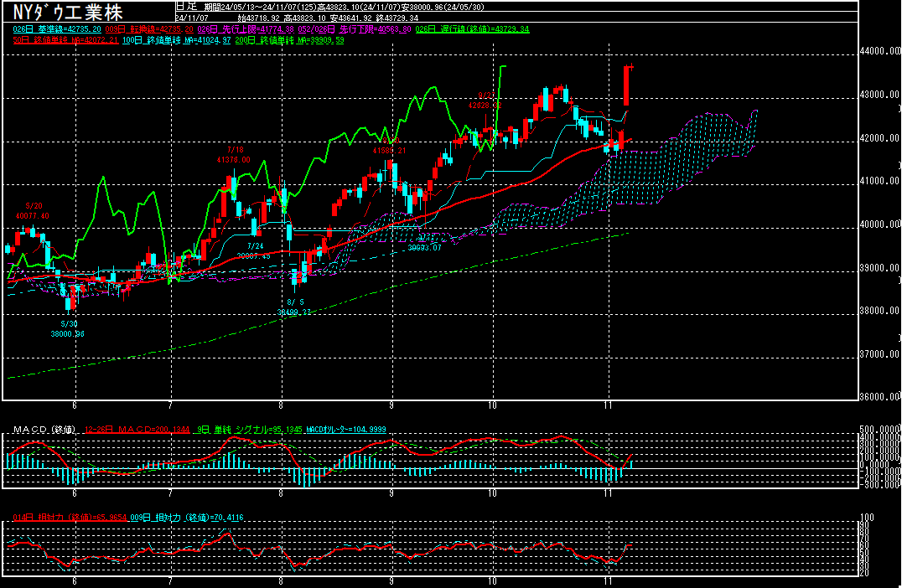Image resolution: width=902 pixels, height=588 pixels.
Task: Click the 009日 転換線=42735.20 legend
Action: (149, 28)
